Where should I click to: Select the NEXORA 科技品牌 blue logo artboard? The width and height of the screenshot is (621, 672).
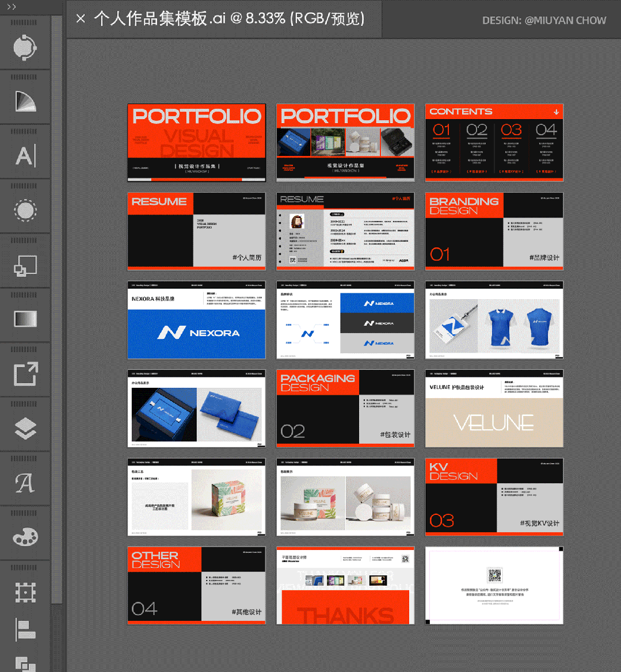coord(196,320)
